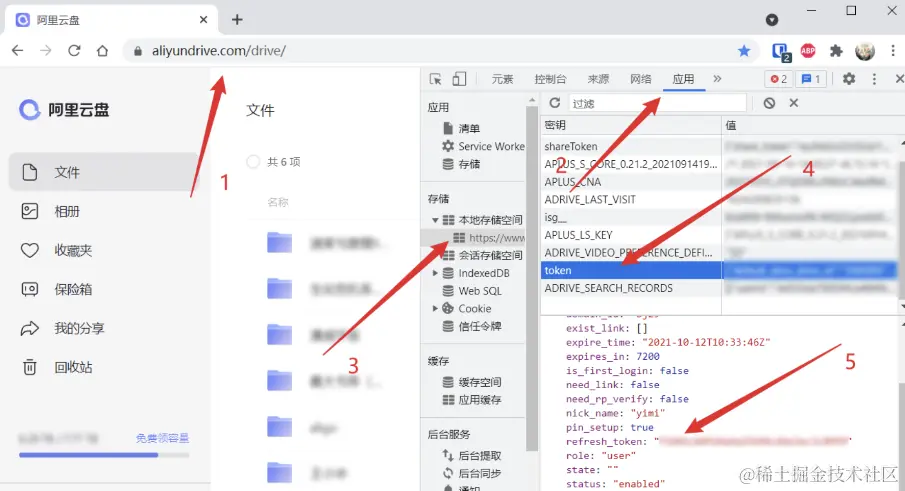Open a new browser tab
The width and height of the screenshot is (905, 491).
coord(237,20)
